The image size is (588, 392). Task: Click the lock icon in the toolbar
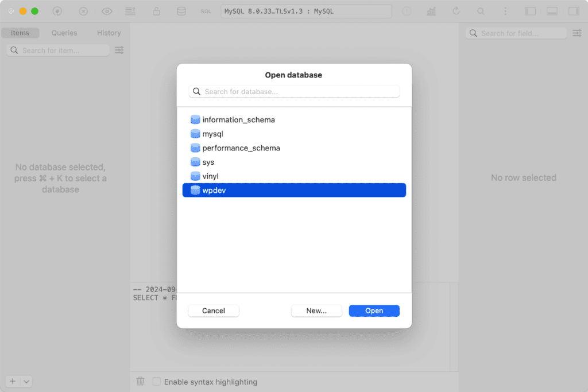point(156,11)
